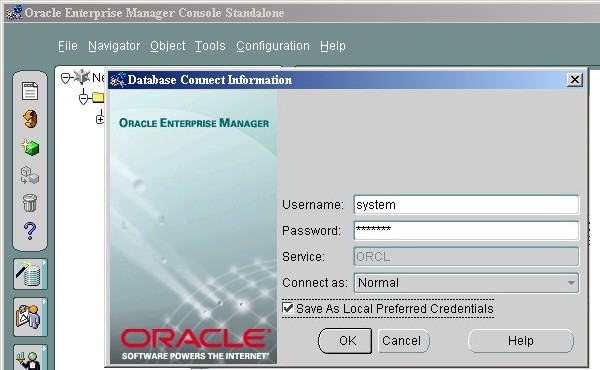The height and width of the screenshot is (370, 600).
Task: Open the bottom service tools drawer icon
Action: point(30,358)
